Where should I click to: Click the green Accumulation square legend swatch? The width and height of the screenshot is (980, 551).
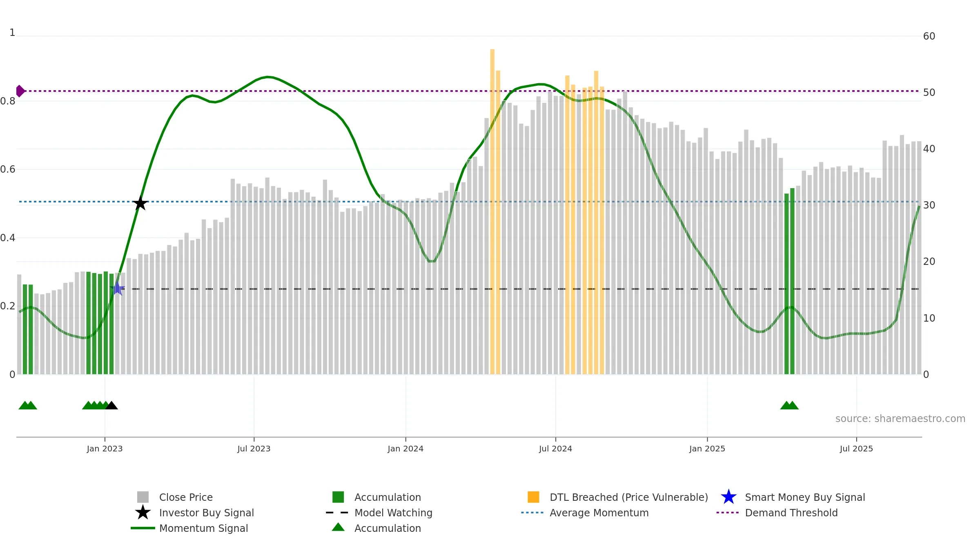point(338,497)
